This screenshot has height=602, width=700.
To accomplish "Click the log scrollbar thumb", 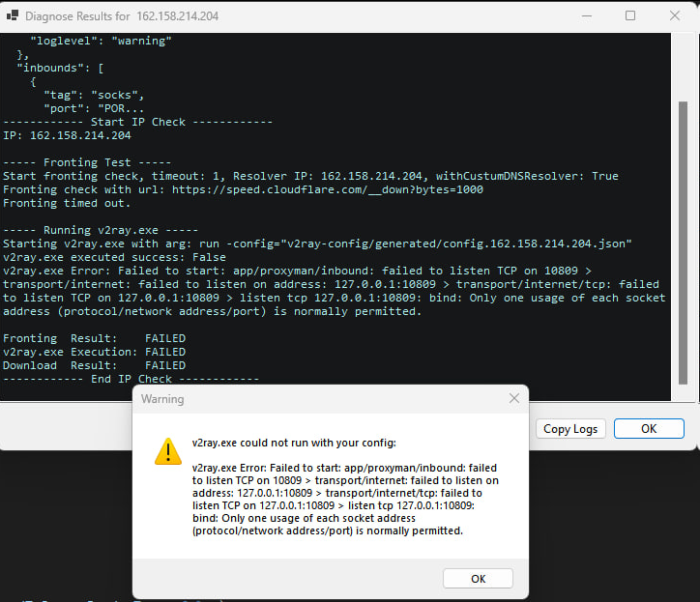I will [x=683, y=243].
